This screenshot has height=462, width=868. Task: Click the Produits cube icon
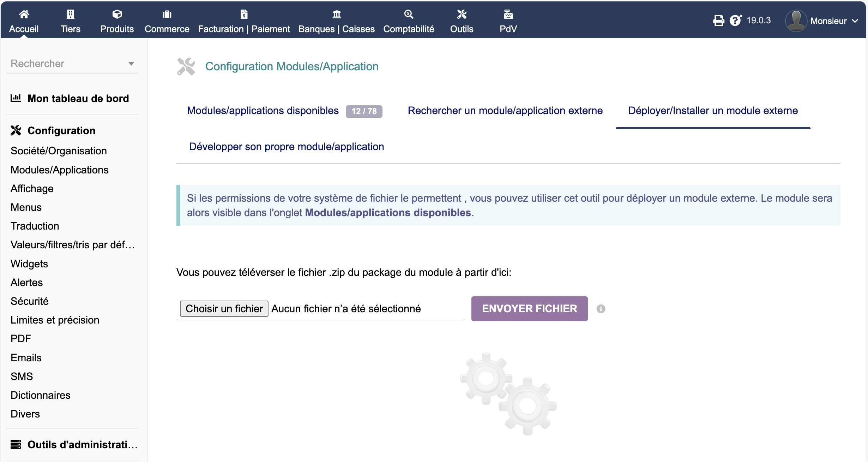pyautogui.click(x=117, y=14)
